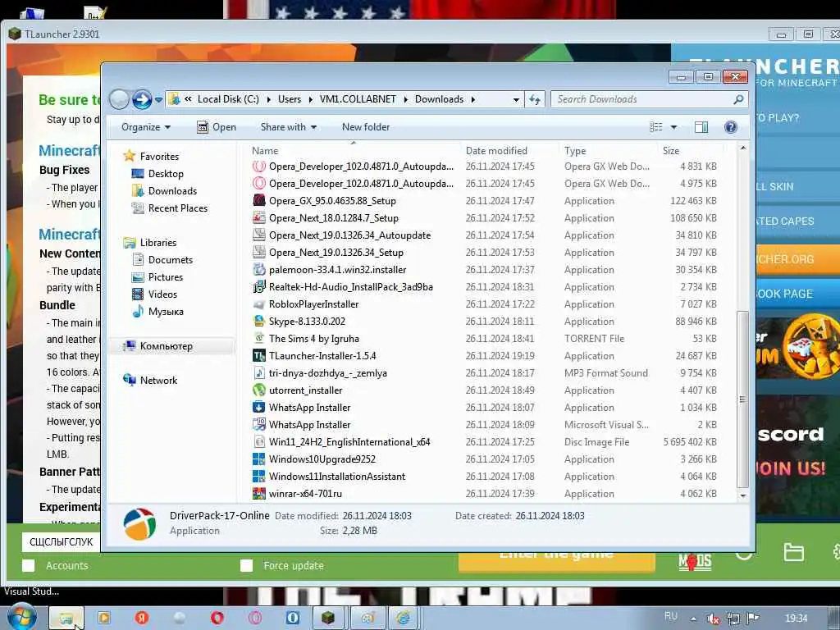Image resolution: width=840 pixels, height=630 pixels.
Task: Click Local Disk (C:) in address bar
Action: pos(228,99)
